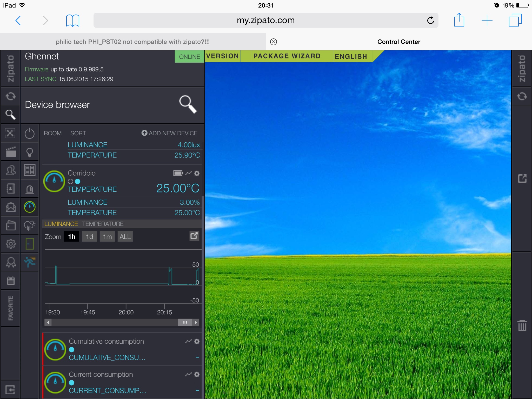Screen dimensions: 532x399
Task: Switch chart to TEMPERATURE tab
Action: click(103, 224)
